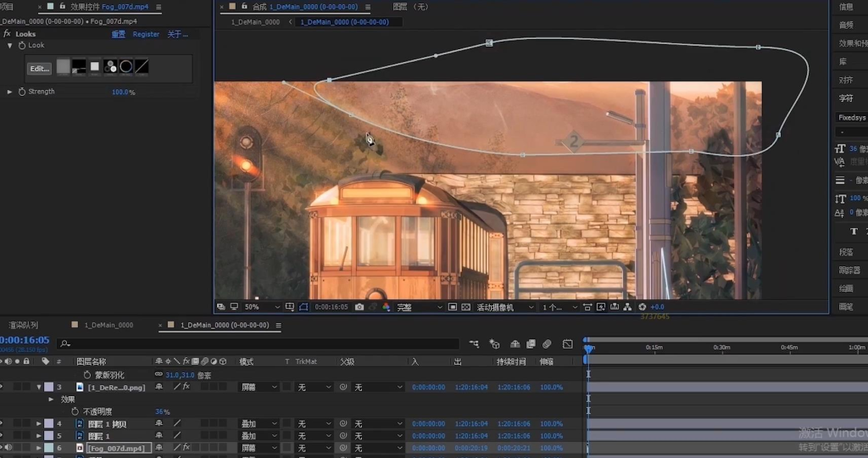Switch to the 1_DeMain_0000 timeline tab
This screenshot has width=868, height=458.
(x=108, y=325)
